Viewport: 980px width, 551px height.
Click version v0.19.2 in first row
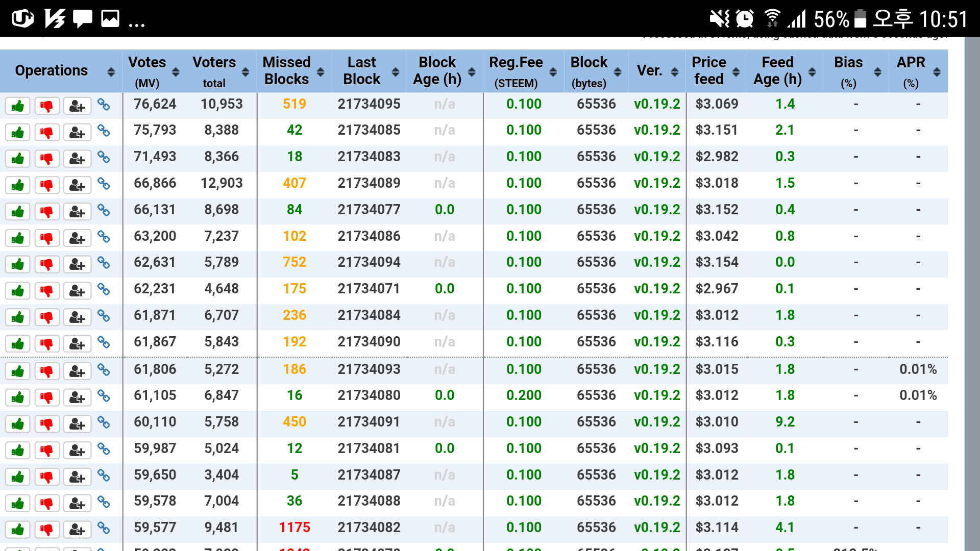657,104
